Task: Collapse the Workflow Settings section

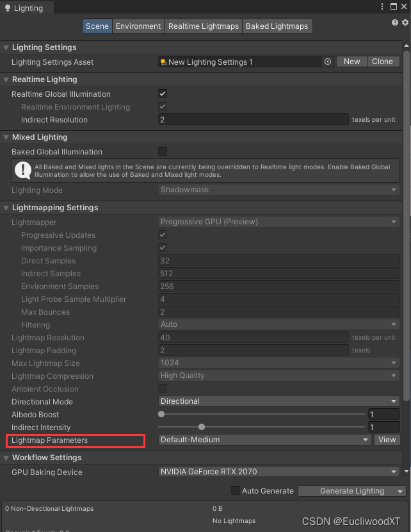Action: [6, 458]
